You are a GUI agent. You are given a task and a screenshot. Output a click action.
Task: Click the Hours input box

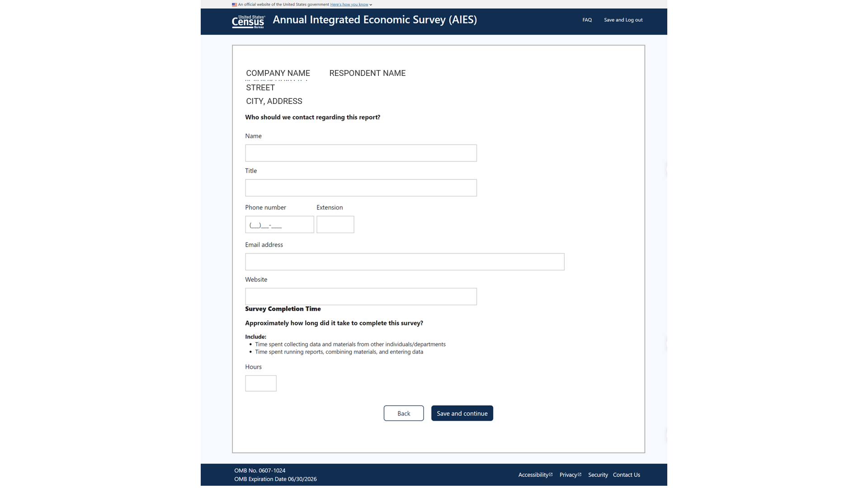click(261, 384)
